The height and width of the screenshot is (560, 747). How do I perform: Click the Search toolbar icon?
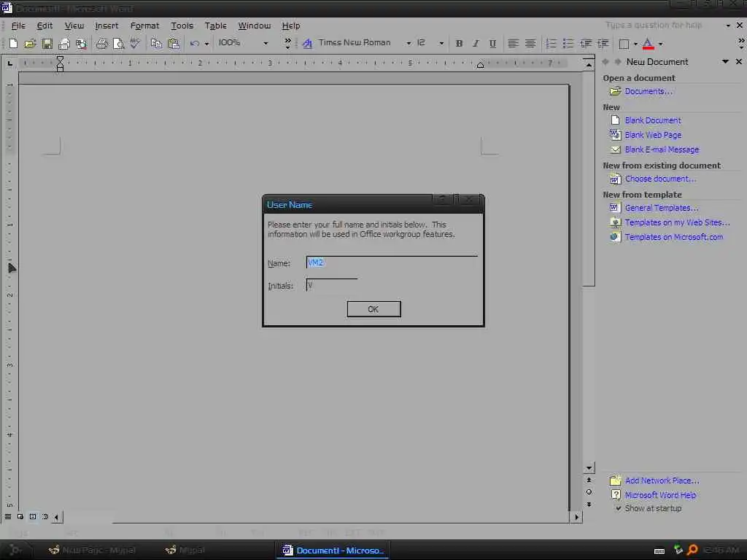(81, 44)
